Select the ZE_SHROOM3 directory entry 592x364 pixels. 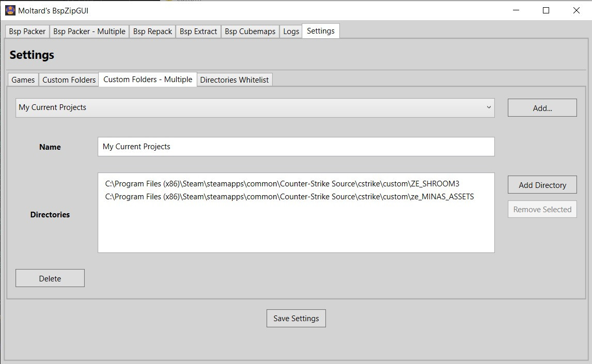point(283,183)
